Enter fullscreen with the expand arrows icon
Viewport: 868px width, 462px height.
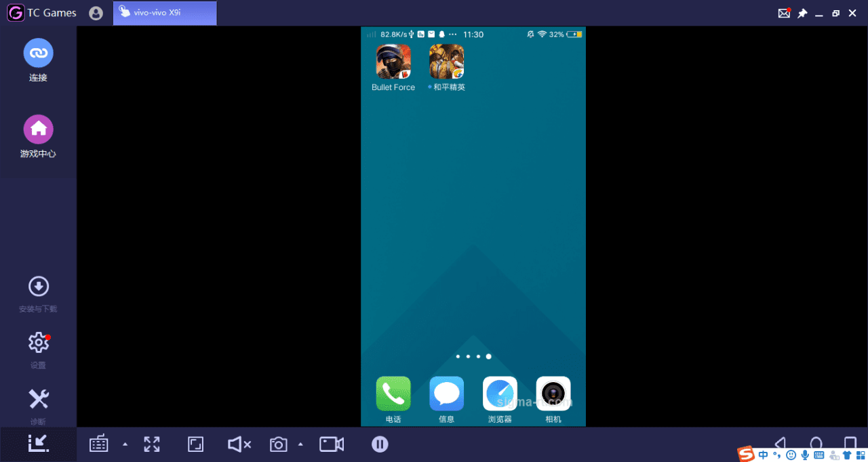(152, 444)
